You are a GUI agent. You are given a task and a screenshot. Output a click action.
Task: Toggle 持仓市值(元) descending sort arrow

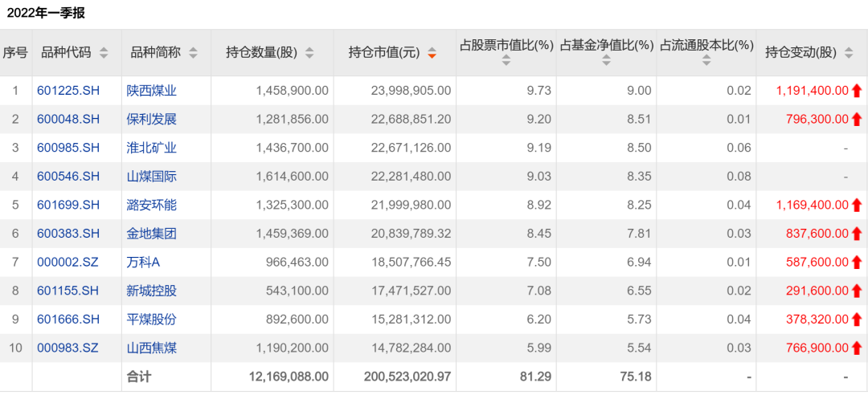432,54
